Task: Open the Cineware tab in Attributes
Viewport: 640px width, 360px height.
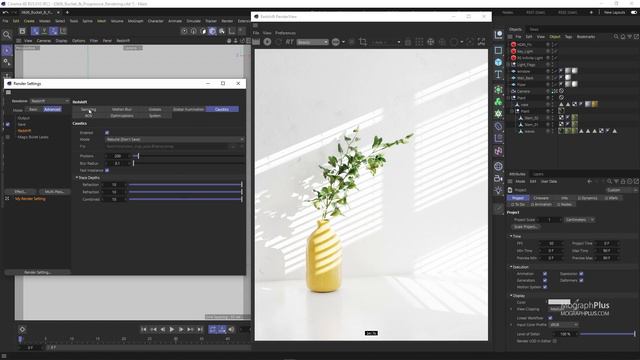Action: [x=541, y=198]
